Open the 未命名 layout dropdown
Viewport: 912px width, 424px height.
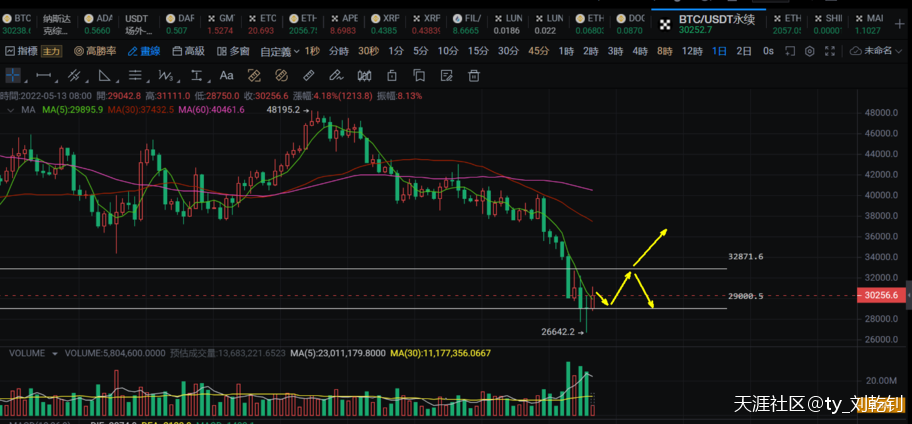(883, 51)
